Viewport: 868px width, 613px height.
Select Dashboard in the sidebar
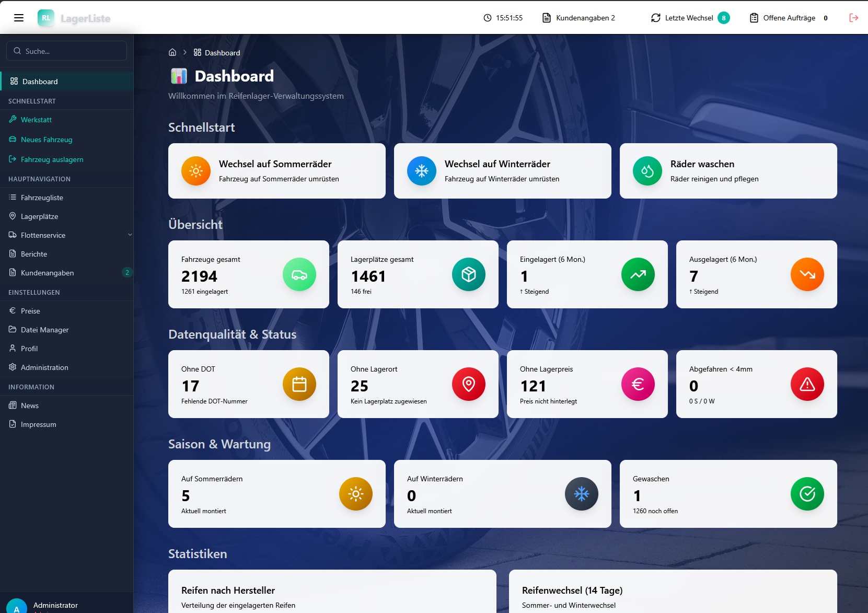click(x=67, y=82)
